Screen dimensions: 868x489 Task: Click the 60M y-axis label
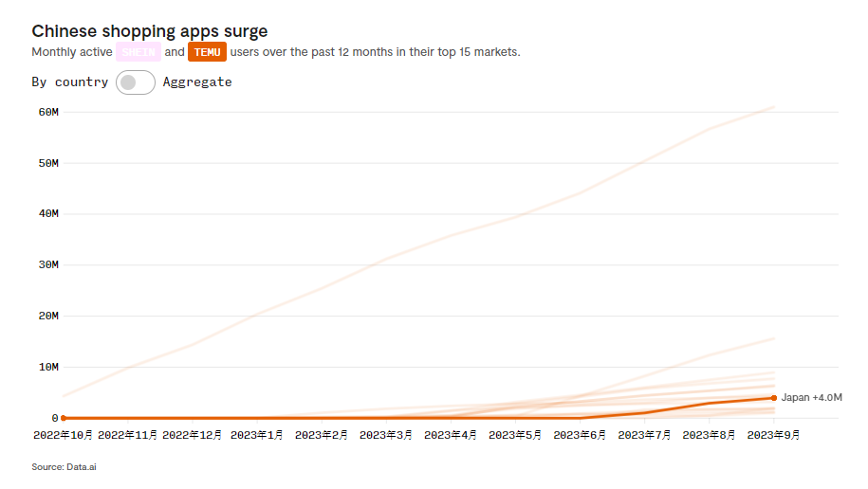(x=48, y=112)
